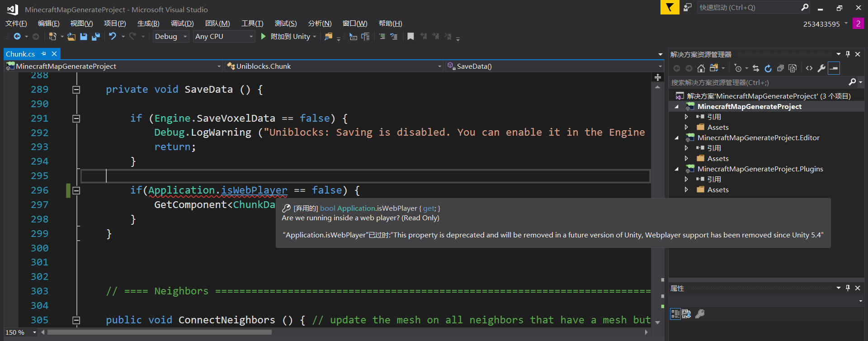Screen dimensions: 868x341
Task: Click the horizontal scrollbar thumb in editor
Action: coord(160,332)
